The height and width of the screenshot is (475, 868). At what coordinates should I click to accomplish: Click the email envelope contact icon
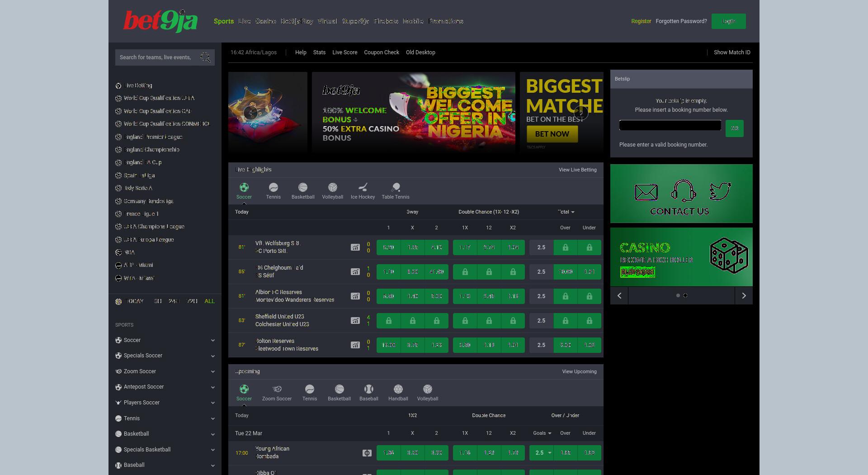(x=646, y=192)
